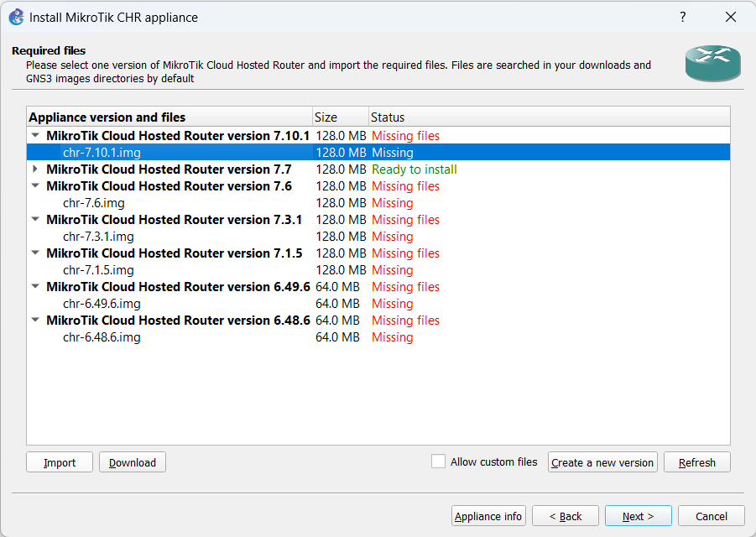Image resolution: width=756 pixels, height=537 pixels.
Task: Expand the version 7.7 tree node
Action: (35, 169)
